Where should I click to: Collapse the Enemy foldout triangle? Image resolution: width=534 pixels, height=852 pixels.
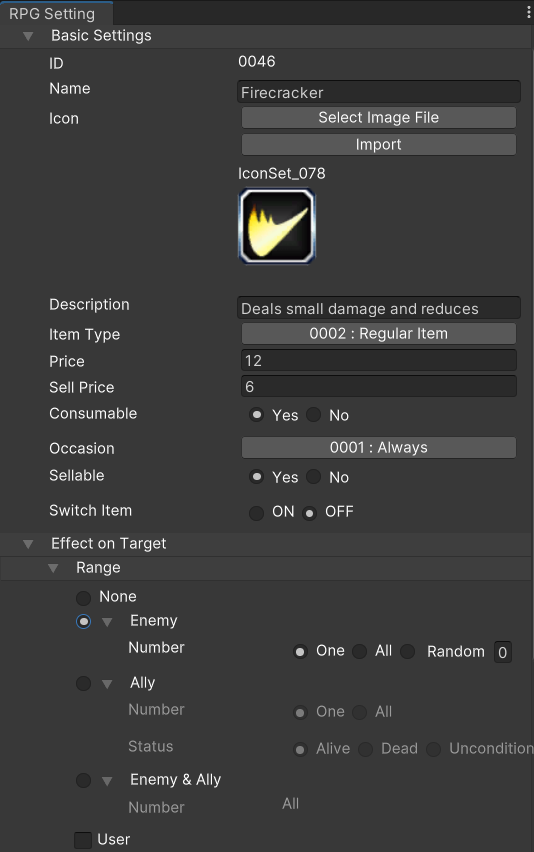(107, 622)
